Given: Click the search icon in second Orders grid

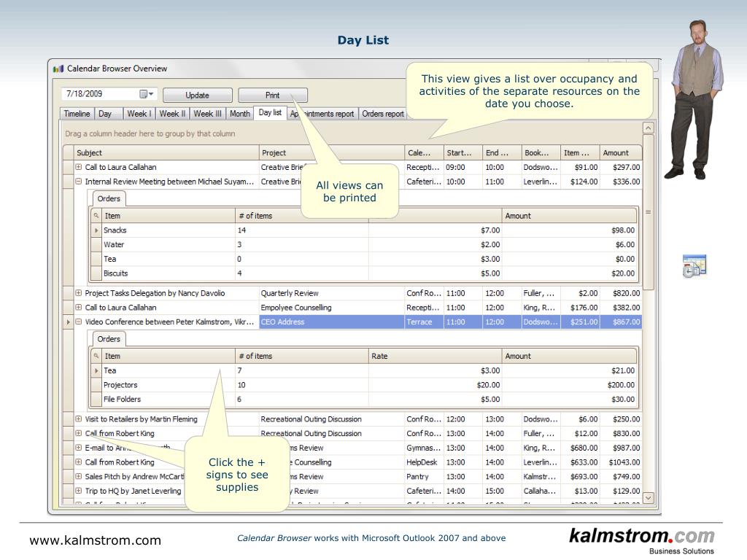Looking at the screenshot, I should click(96, 356).
